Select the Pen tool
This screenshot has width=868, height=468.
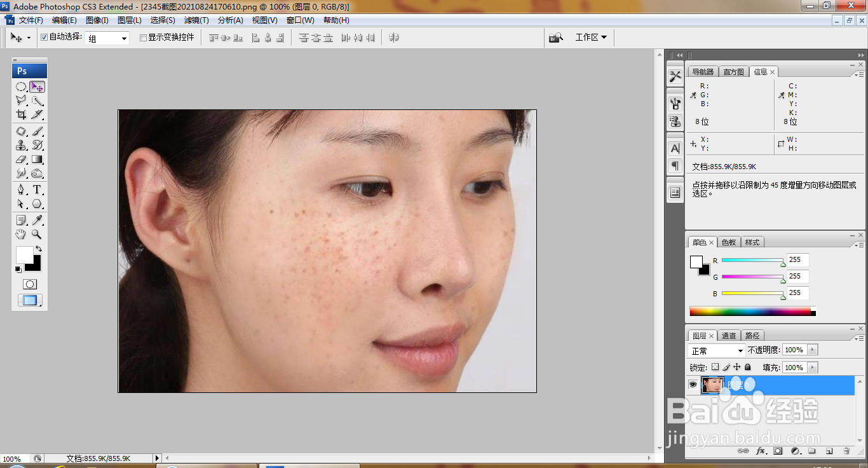pos(21,189)
